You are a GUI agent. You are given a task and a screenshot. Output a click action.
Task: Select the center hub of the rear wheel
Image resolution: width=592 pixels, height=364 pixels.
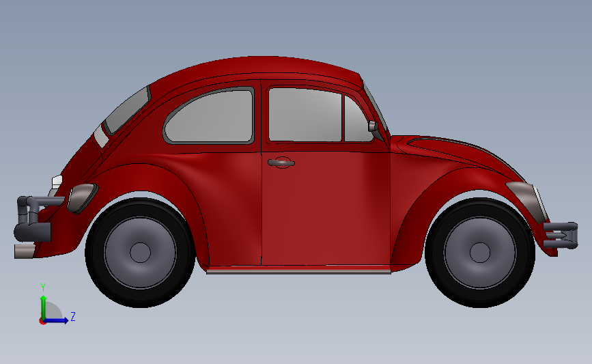point(140,252)
